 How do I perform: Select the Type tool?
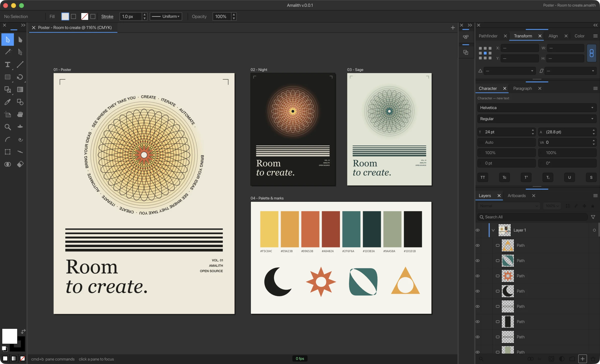click(7, 64)
